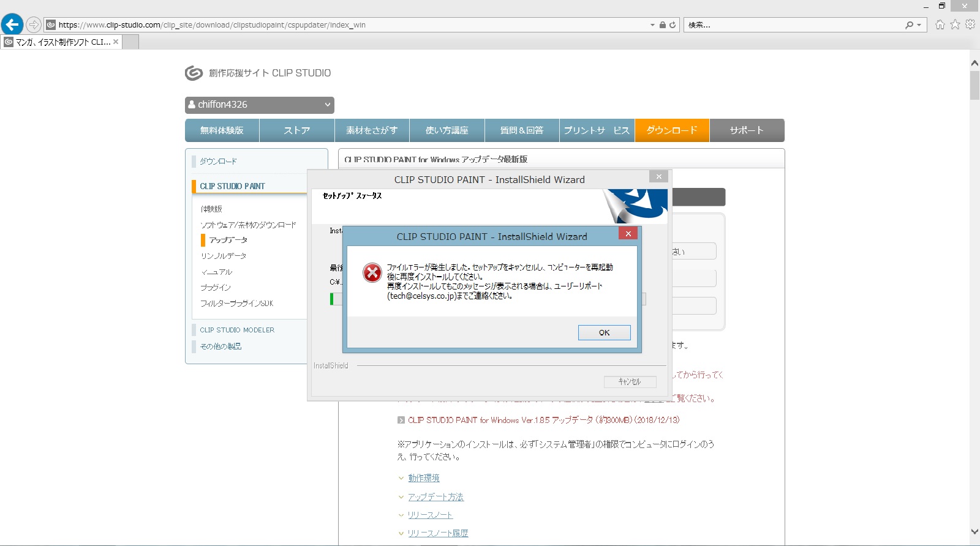The height and width of the screenshot is (546, 980).
Task: Close the CLIP STUDIO browser tab
Action: pos(116,42)
